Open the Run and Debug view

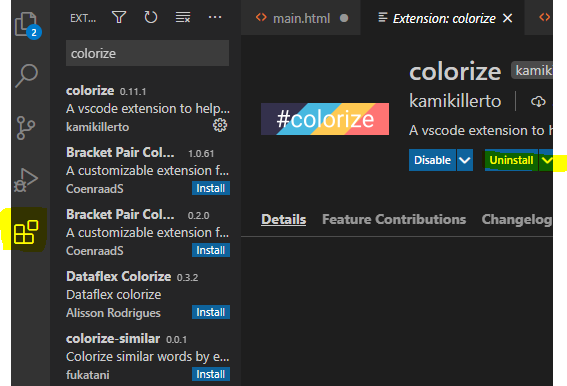tap(26, 180)
